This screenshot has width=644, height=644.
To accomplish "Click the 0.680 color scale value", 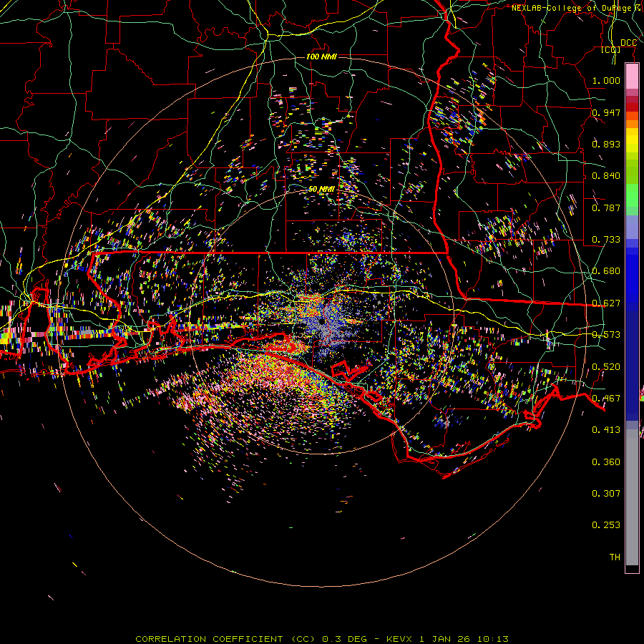I will (606, 271).
